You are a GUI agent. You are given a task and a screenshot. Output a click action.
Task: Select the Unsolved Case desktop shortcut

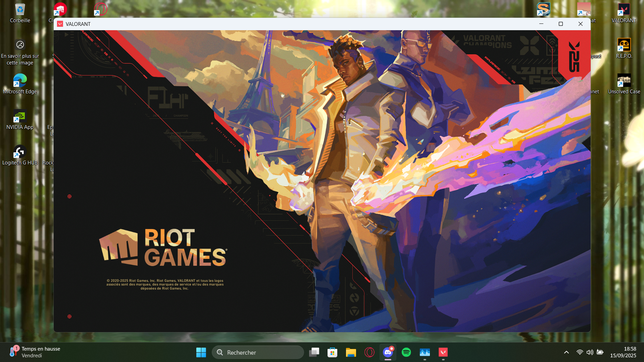[x=624, y=84]
